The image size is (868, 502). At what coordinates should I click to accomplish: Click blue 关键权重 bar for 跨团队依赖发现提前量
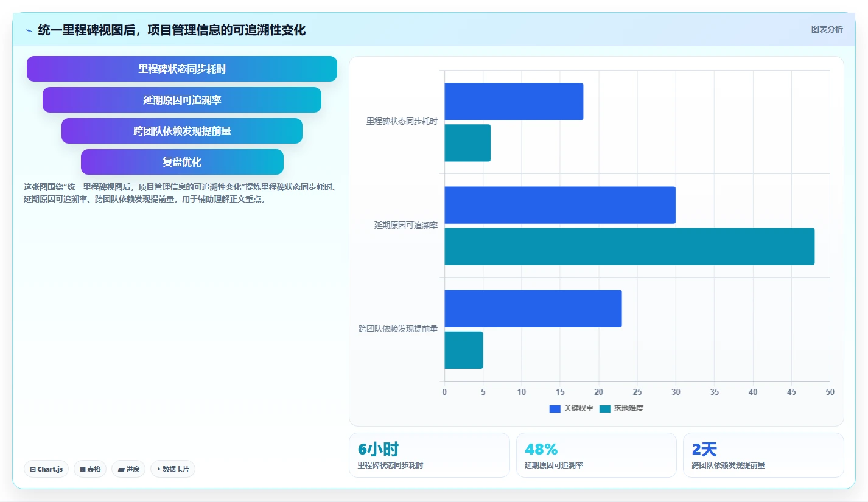[533, 309]
